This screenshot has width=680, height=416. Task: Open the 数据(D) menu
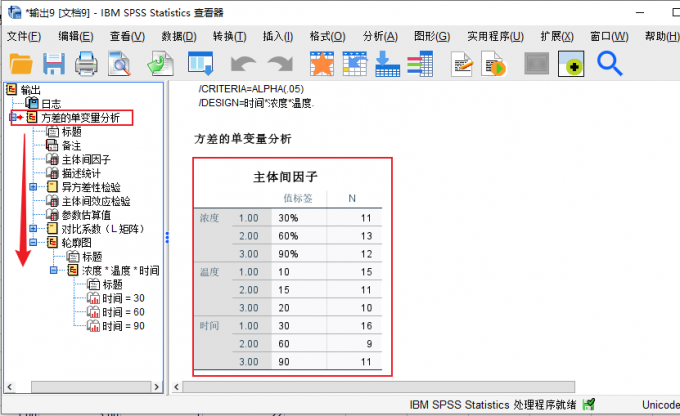pos(179,36)
